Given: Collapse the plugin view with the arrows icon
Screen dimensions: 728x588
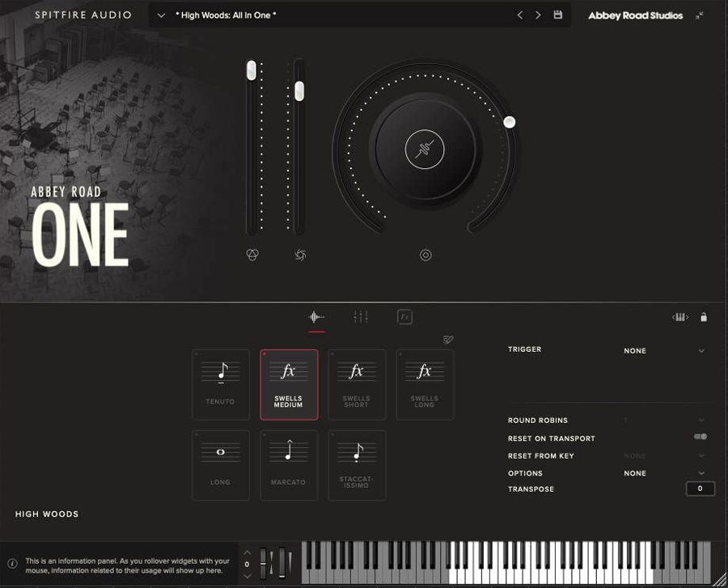Looking at the screenshot, I should pyautogui.click(x=699, y=15).
